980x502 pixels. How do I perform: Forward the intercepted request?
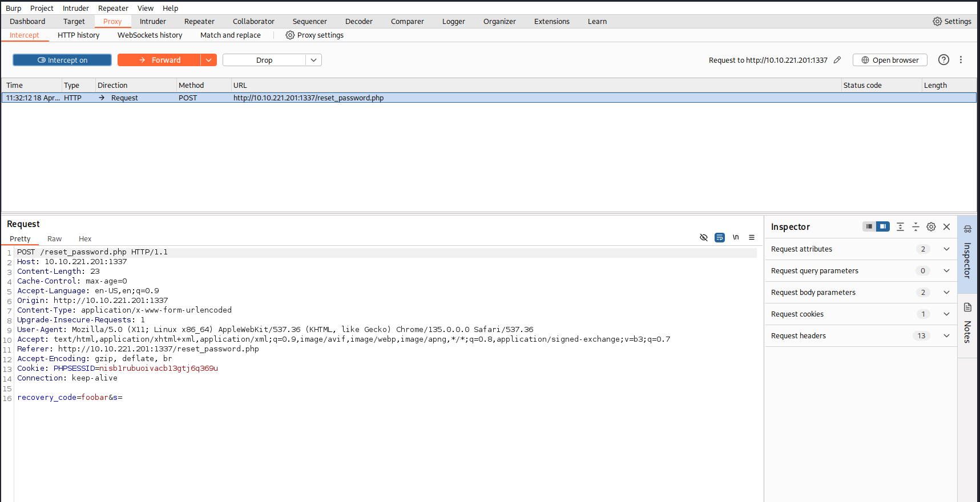coord(159,60)
